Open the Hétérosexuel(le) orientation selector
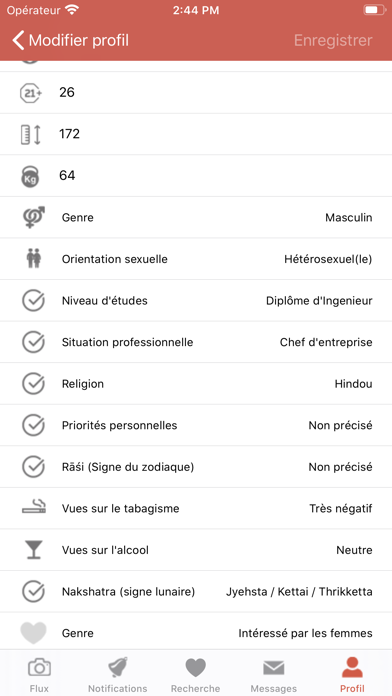Image resolution: width=392 pixels, height=696 pixels. click(x=328, y=259)
